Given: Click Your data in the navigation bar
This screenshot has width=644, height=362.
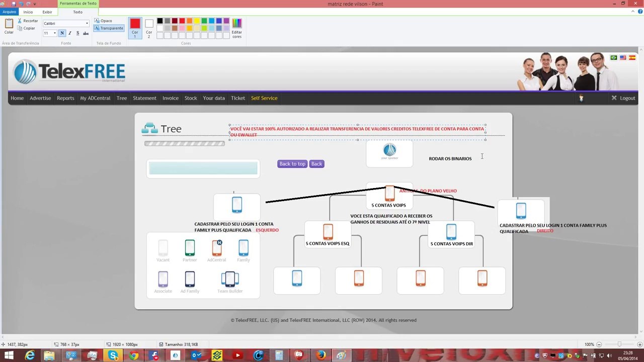Looking at the screenshot, I should [214, 98].
